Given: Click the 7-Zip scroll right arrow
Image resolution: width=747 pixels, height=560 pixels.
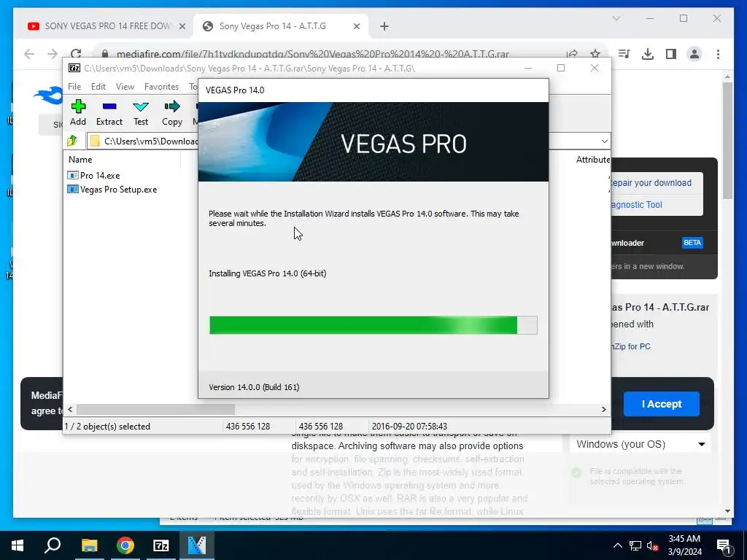Looking at the screenshot, I should pos(603,410).
